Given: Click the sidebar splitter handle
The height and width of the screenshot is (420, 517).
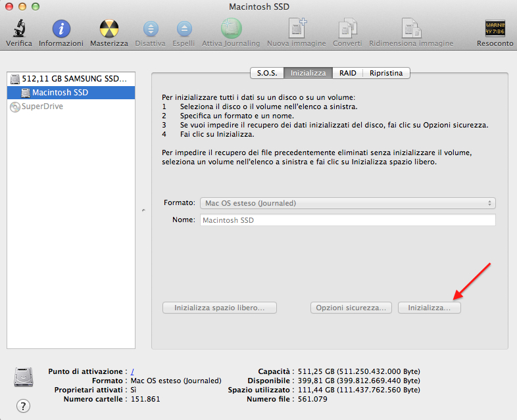Looking at the screenshot, I should click(143, 210).
